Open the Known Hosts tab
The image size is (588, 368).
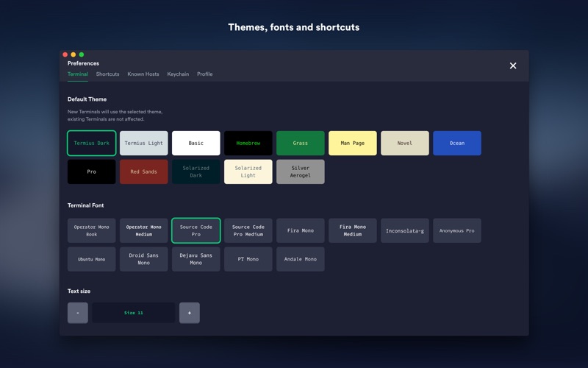143,74
